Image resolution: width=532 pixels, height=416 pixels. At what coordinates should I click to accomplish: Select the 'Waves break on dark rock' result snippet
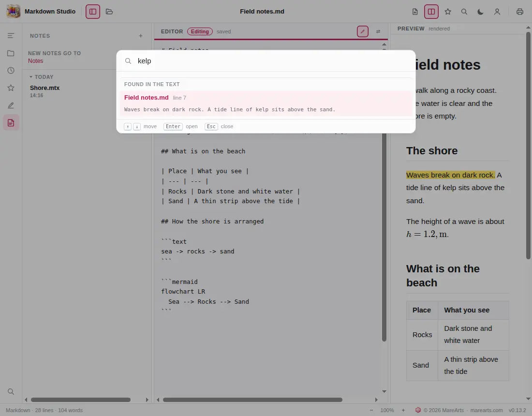click(x=230, y=110)
